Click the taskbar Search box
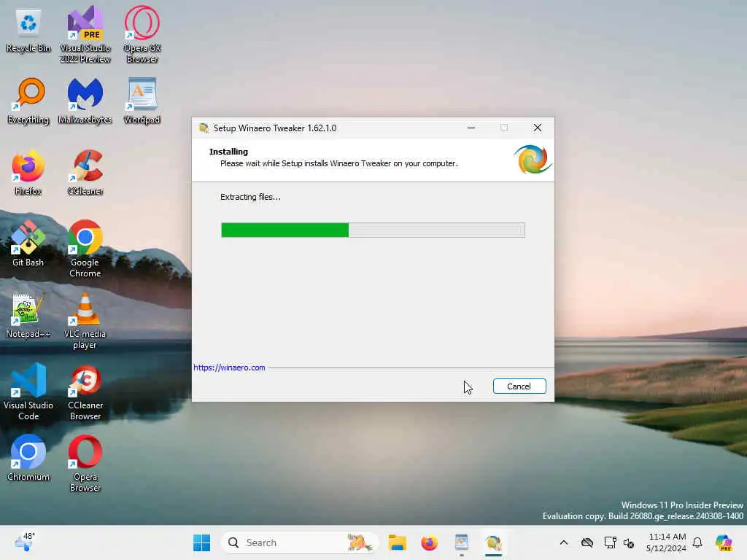Viewport: 747px width, 560px height. click(300, 542)
